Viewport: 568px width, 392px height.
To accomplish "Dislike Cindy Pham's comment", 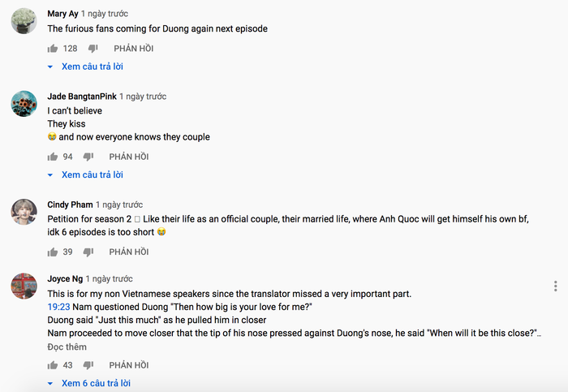I will pyautogui.click(x=88, y=252).
